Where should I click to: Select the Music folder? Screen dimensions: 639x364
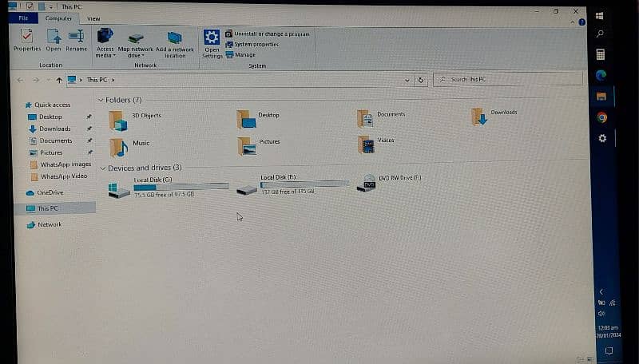[x=129, y=148]
